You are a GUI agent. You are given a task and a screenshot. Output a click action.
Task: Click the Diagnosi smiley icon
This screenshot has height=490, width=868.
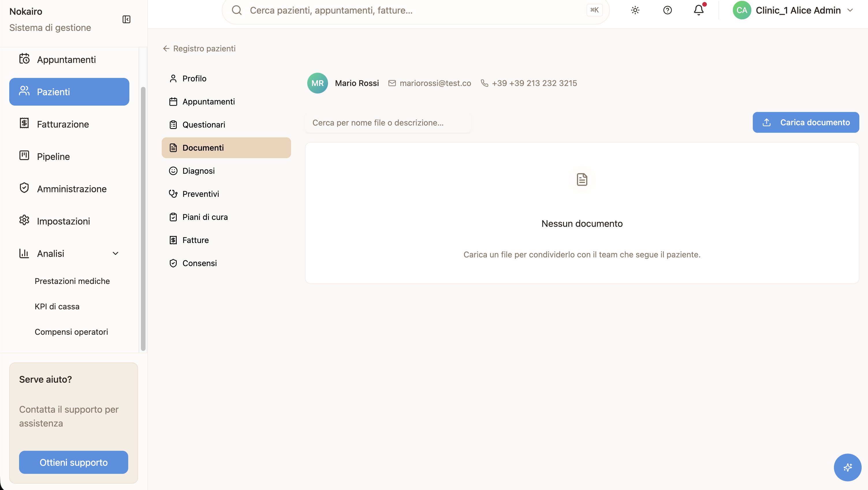tap(173, 171)
